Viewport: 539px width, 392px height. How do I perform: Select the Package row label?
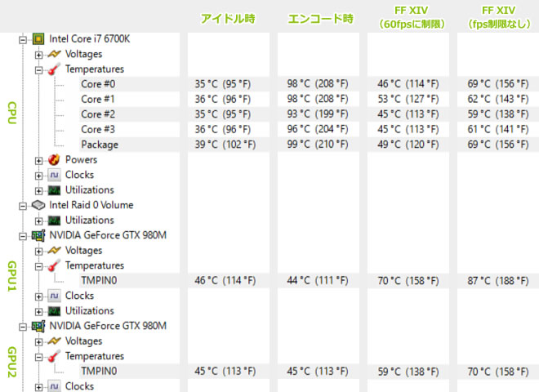click(x=100, y=145)
